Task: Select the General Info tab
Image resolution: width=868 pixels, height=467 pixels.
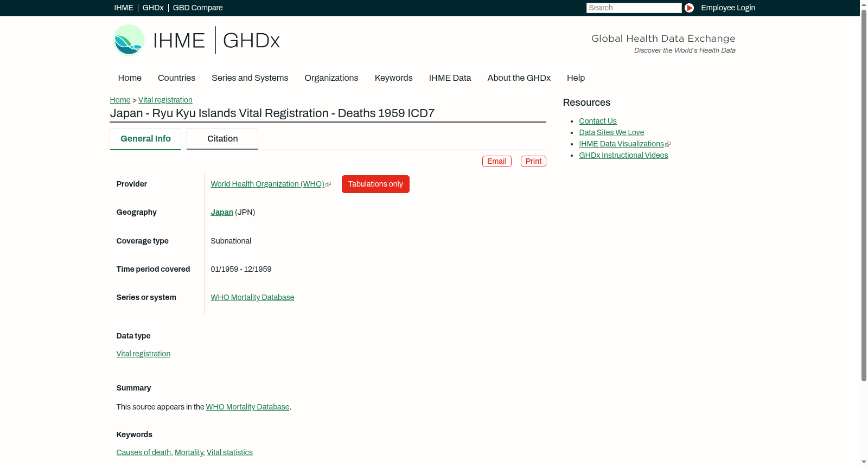Action: tap(145, 139)
